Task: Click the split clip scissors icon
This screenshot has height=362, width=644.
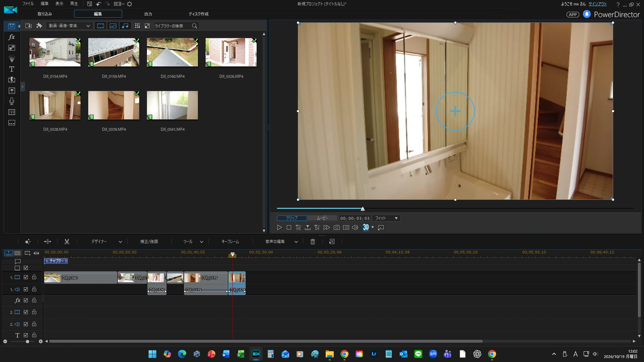Action: point(67,242)
